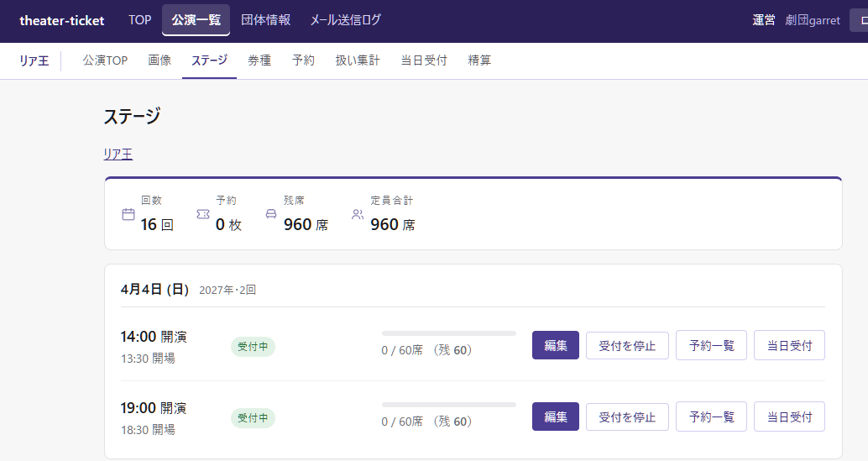Open the 公演一覧 navigation item
Image resolution: width=868 pixels, height=461 pixels.
(x=196, y=20)
